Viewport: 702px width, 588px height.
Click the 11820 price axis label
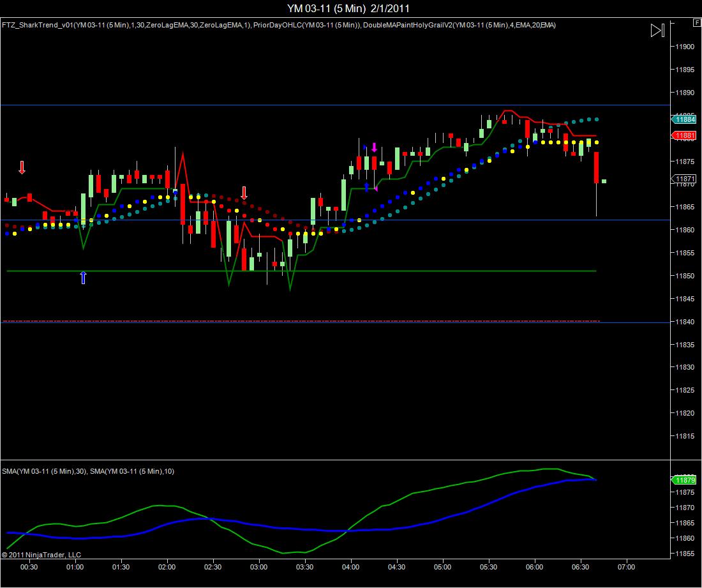tap(685, 413)
